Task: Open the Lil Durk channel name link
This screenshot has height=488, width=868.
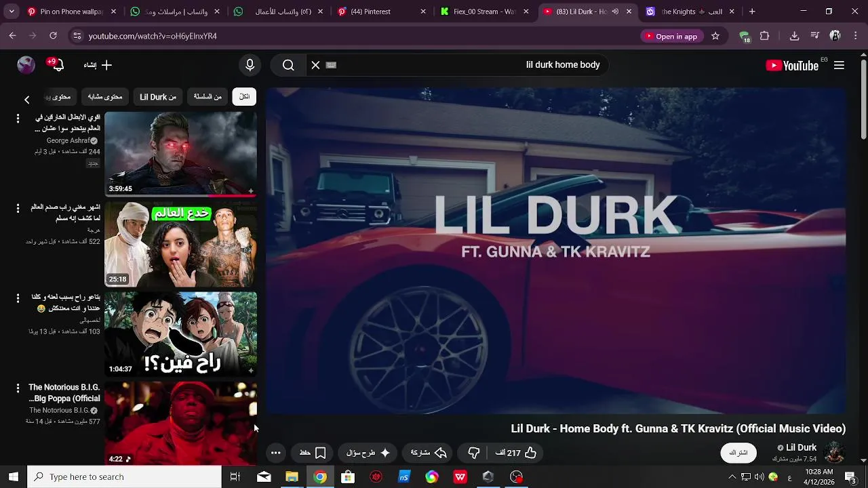Action: (x=801, y=447)
